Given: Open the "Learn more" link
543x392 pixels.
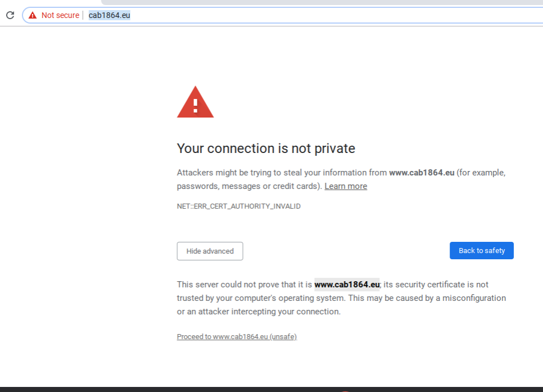Looking at the screenshot, I should 346,186.
